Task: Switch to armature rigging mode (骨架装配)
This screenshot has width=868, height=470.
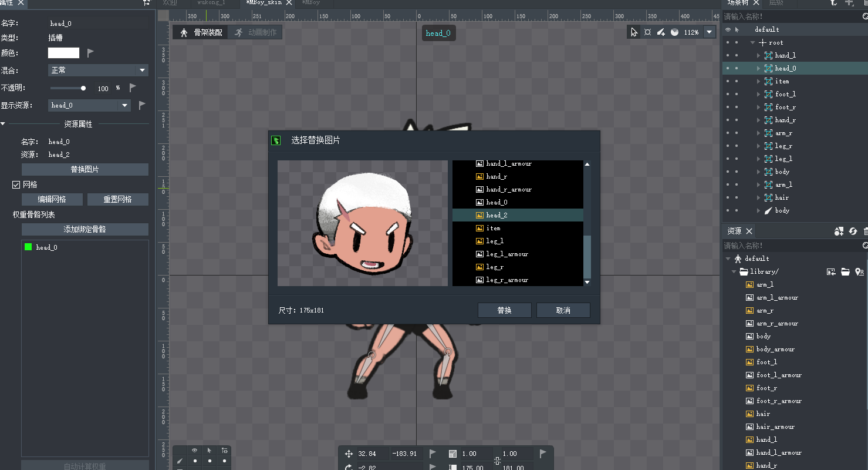Action: point(201,32)
